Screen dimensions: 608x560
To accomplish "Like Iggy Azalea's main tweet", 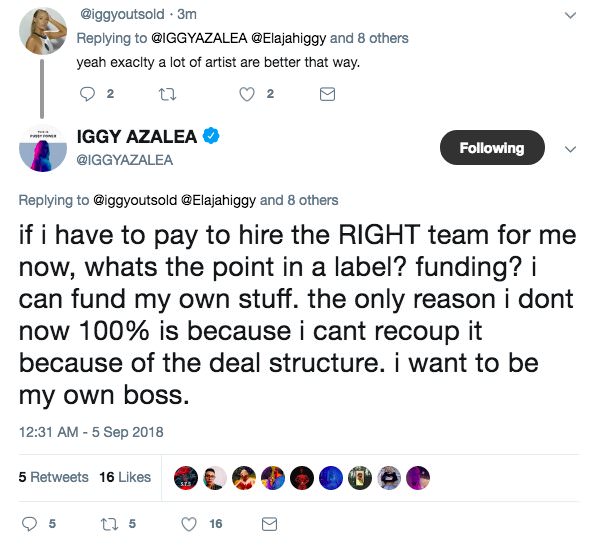I will pos(189,524).
